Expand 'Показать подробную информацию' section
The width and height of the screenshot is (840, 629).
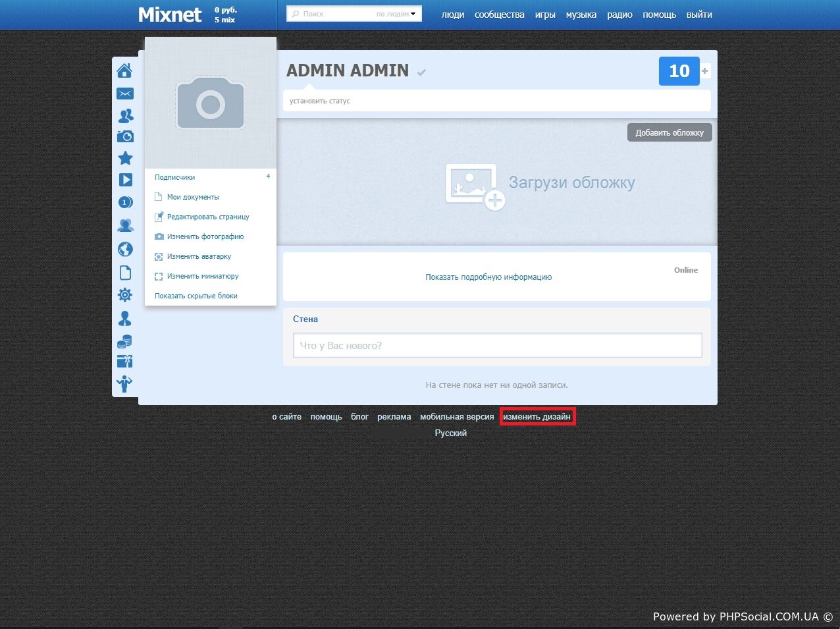click(x=488, y=277)
